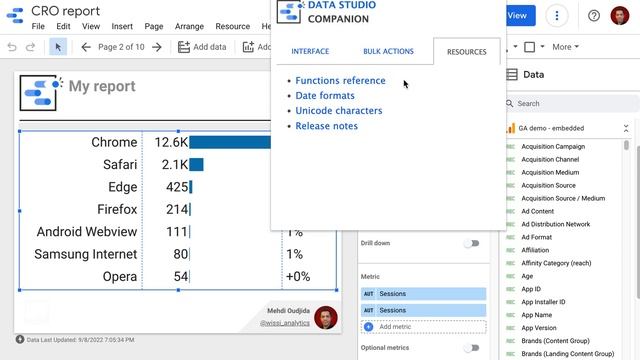Select the Ad Distribution Network field
The height and width of the screenshot is (360, 640).
click(556, 224)
